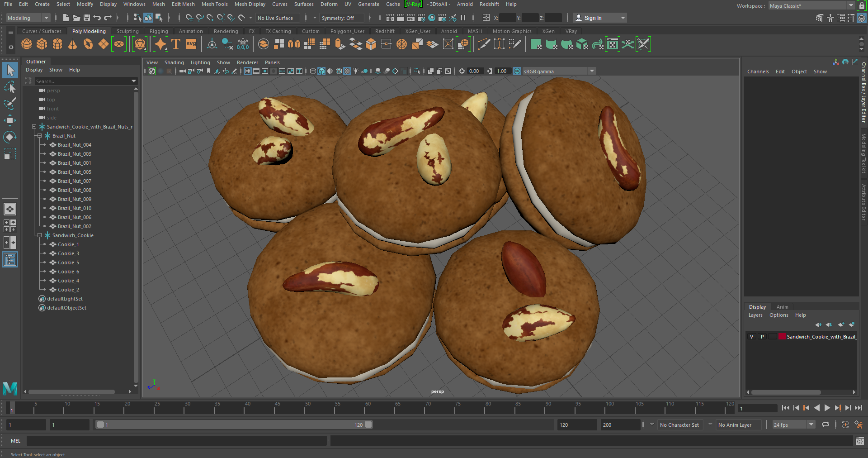
Task: Create a polygon torus from shelf
Action: pos(88,44)
